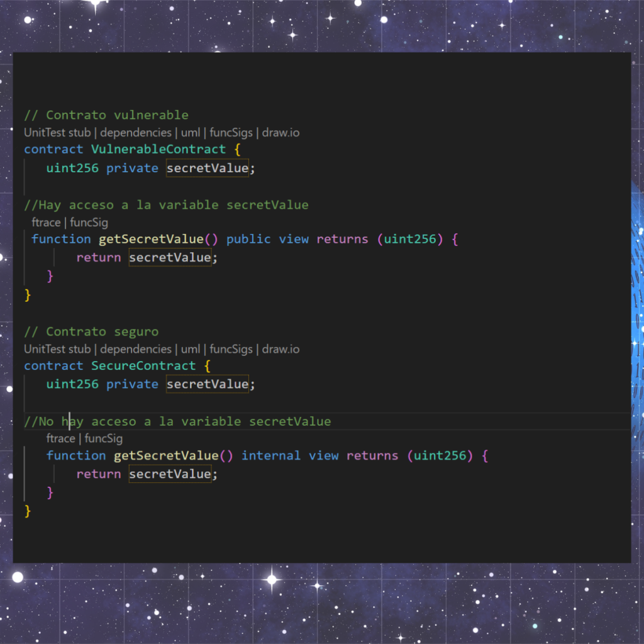644x644 pixels.
Task: Place cursor on the Contrato seguro comment
Action: coord(91,331)
